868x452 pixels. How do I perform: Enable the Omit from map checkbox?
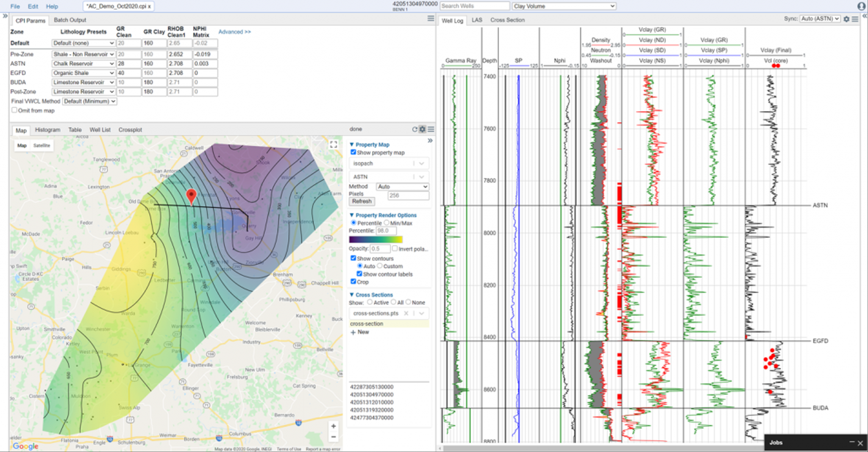tap(14, 110)
